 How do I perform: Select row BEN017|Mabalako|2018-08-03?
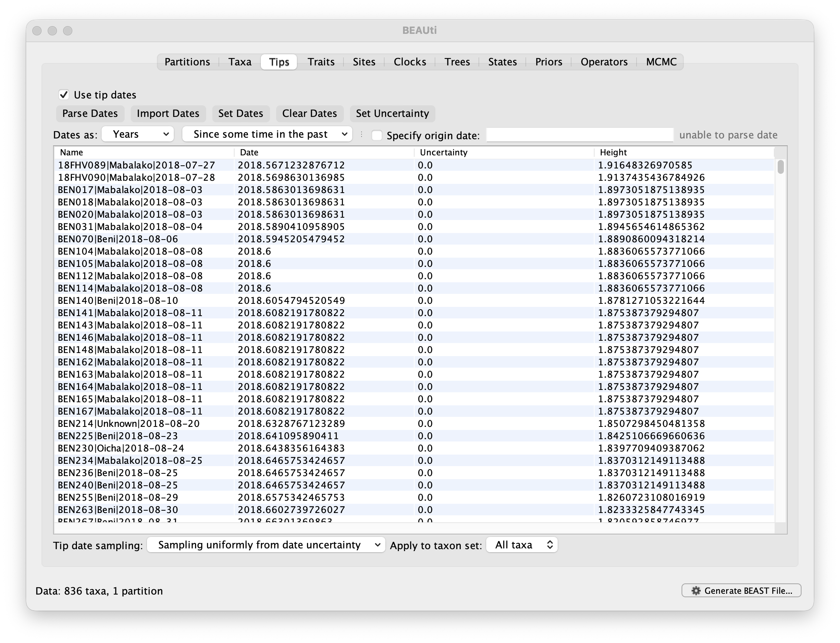point(414,190)
